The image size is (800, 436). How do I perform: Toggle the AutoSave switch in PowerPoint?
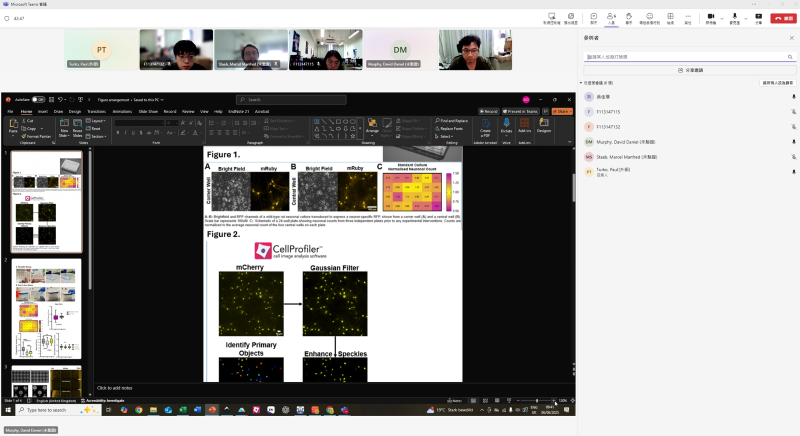[38, 99]
